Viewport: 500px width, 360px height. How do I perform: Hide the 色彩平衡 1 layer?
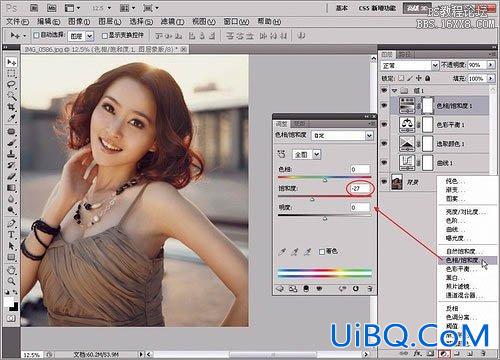(x=384, y=125)
